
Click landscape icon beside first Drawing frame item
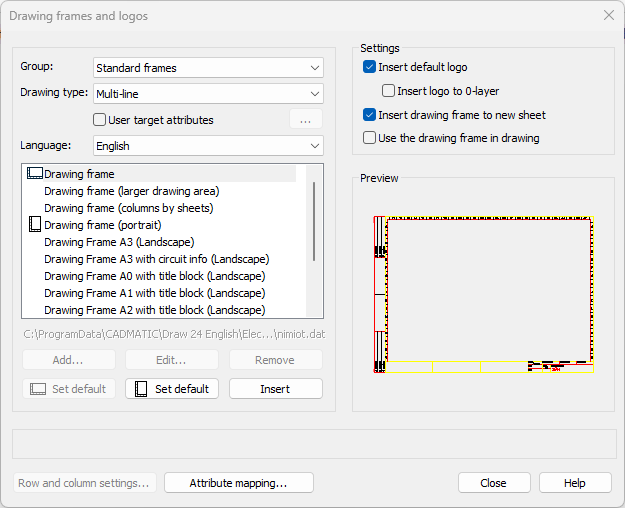(35, 174)
